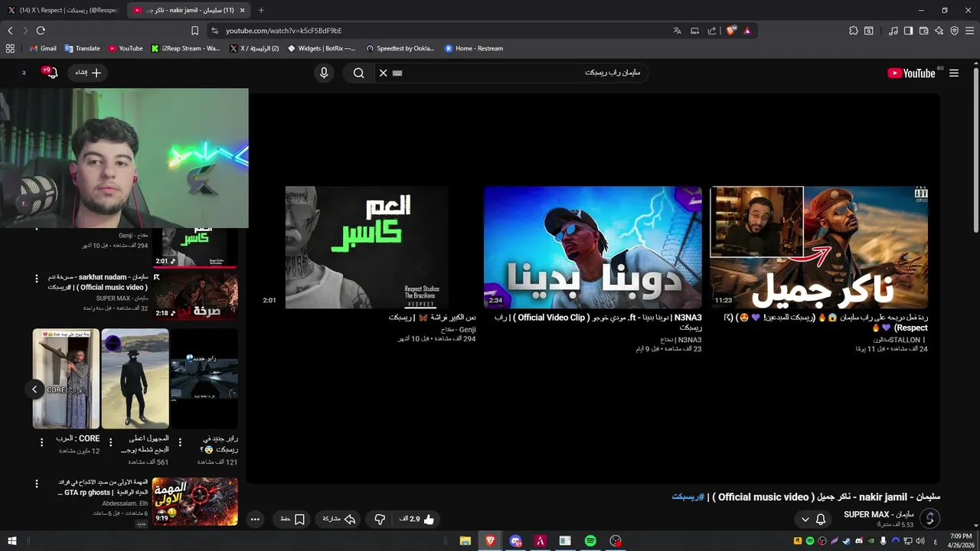This screenshot has width=980, height=551.
Task: Open Brave Leo AI sparkle icon
Action: point(939,31)
